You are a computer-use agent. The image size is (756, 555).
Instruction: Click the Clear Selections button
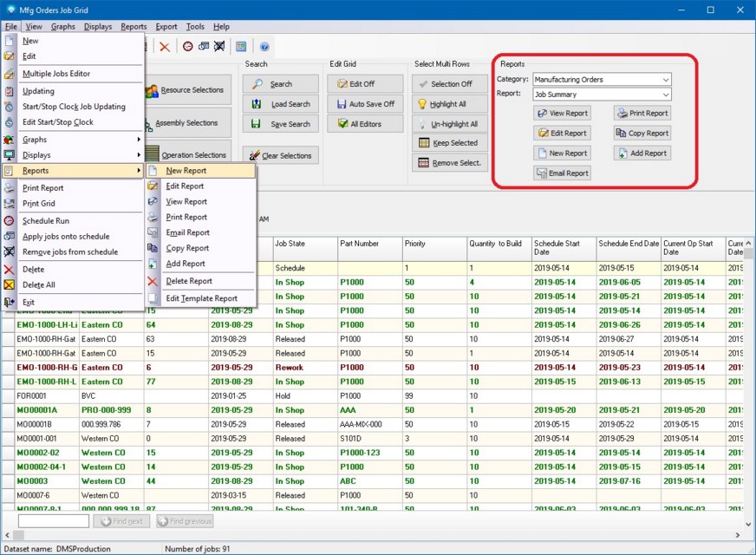click(x=281, y=156)
